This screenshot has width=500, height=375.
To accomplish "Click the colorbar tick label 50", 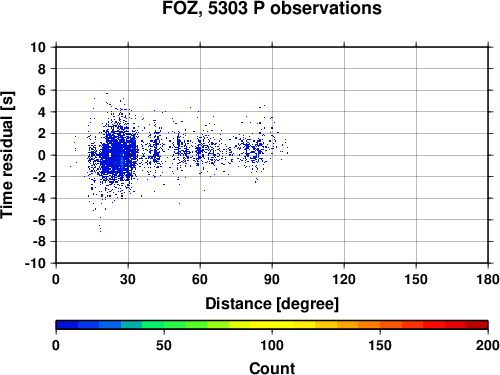I will pos(164,345).
